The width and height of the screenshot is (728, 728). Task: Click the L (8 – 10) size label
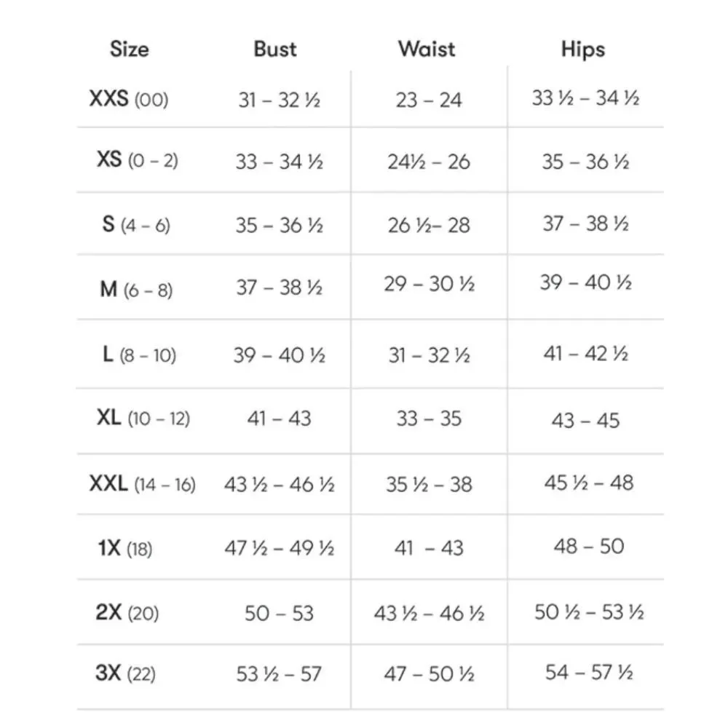(139, 355)
